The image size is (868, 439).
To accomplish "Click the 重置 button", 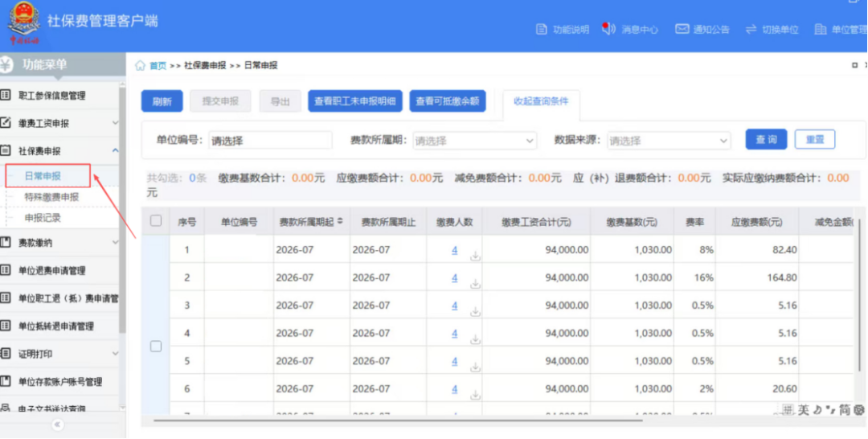I will pyautogui.click(x=815, y=140).
